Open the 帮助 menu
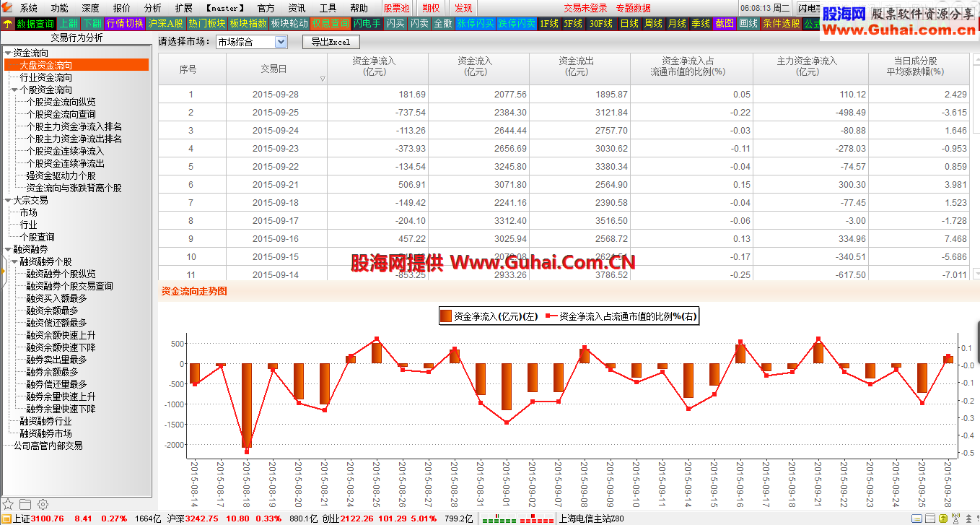Viewport: 980px width, 525px height. coord(359,8)
